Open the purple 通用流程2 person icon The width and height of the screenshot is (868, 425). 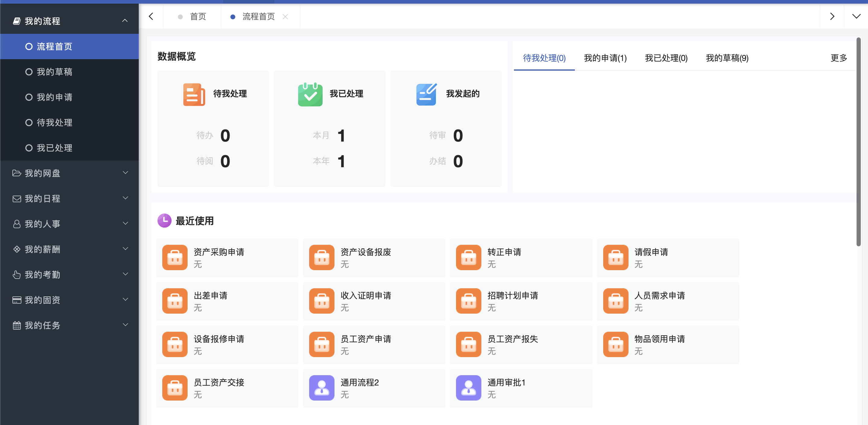pos(322,388)
